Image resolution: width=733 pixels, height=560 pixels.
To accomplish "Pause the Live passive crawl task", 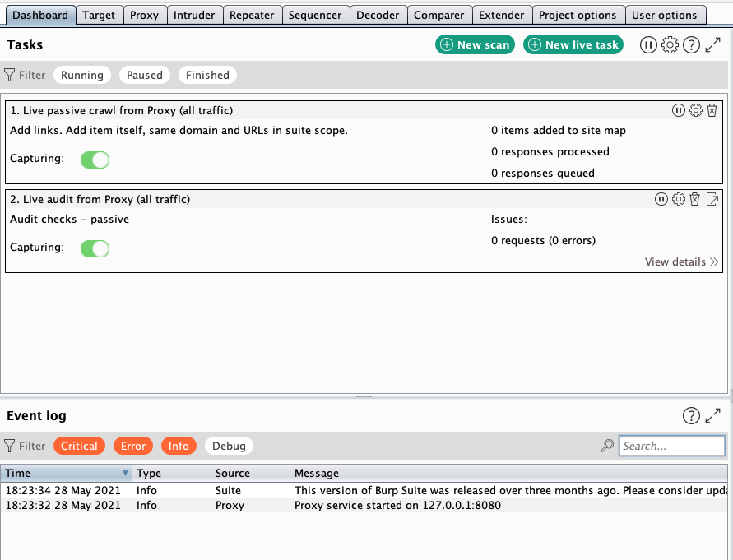I will [679, 110].
